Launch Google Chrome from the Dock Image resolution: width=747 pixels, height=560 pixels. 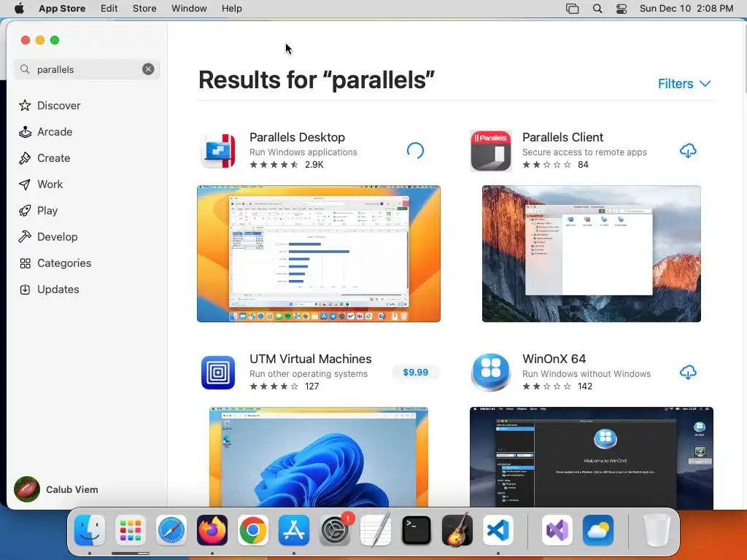253,530
